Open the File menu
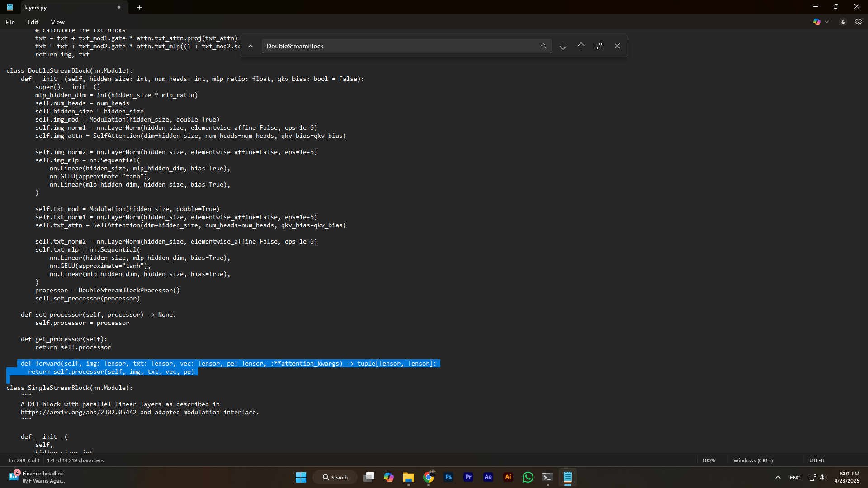This screenshot has height=488, width=868. click(10, 22)
